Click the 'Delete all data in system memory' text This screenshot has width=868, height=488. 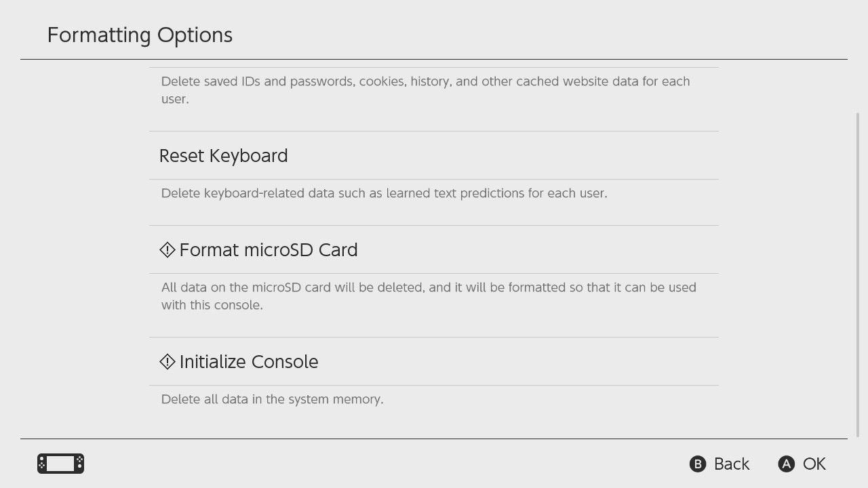pyautogui.click(x=273, y=399)
